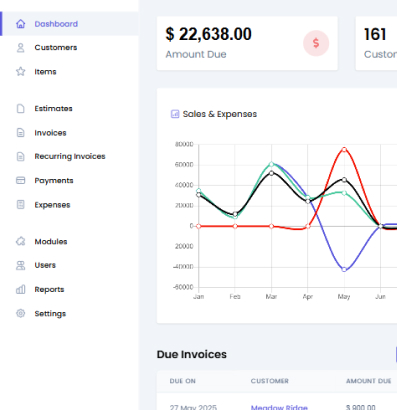Click the $ 900.00 amount cell

pos(361,407)
